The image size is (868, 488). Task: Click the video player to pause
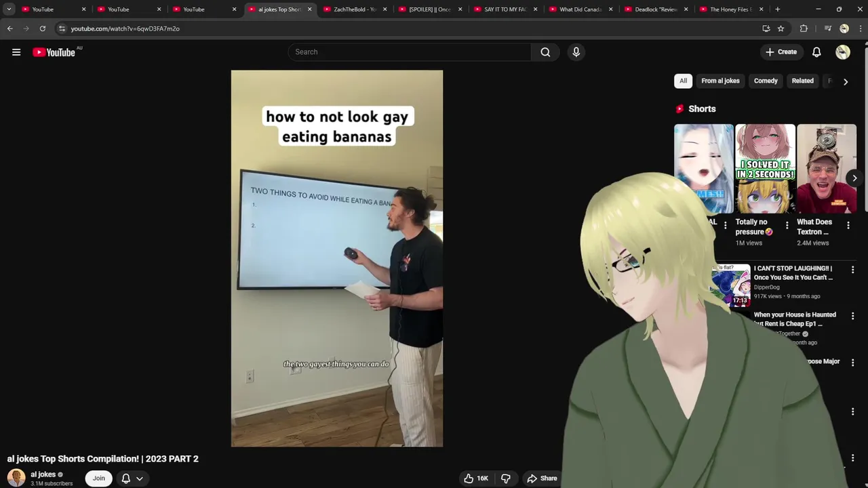[337, 258]
